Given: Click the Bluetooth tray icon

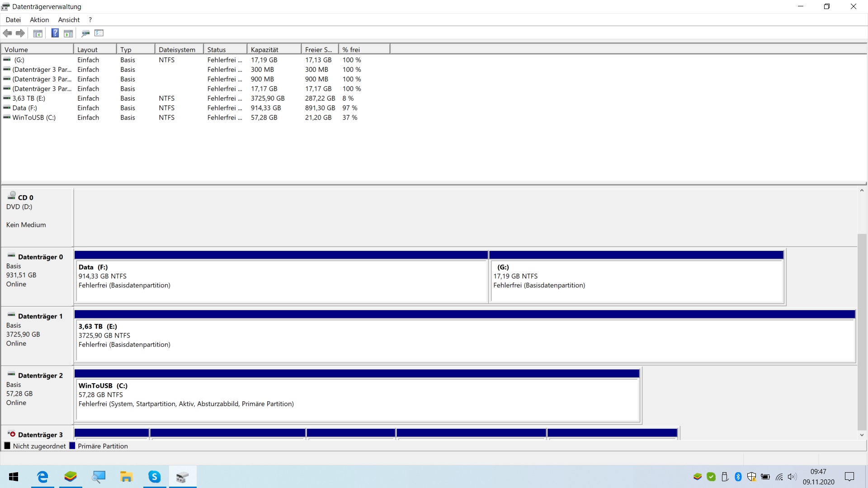Looking at the screenshot, I should (738, 477).
